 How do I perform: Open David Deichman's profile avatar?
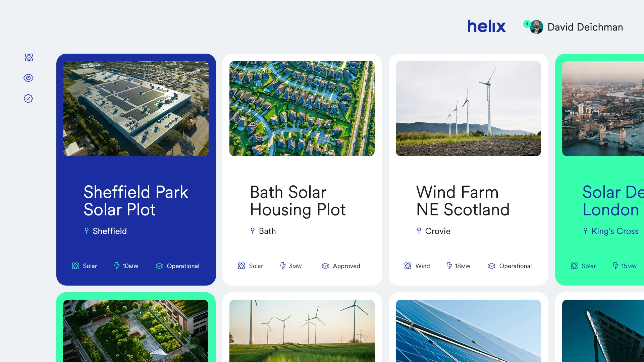click(x=537, y=27)
